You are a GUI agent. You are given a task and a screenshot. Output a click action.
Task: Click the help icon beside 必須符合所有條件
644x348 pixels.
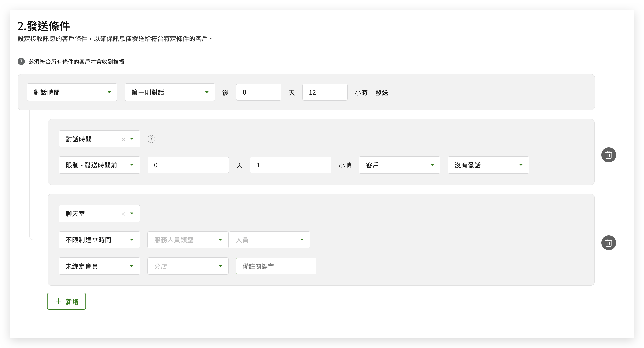(21, 62)
